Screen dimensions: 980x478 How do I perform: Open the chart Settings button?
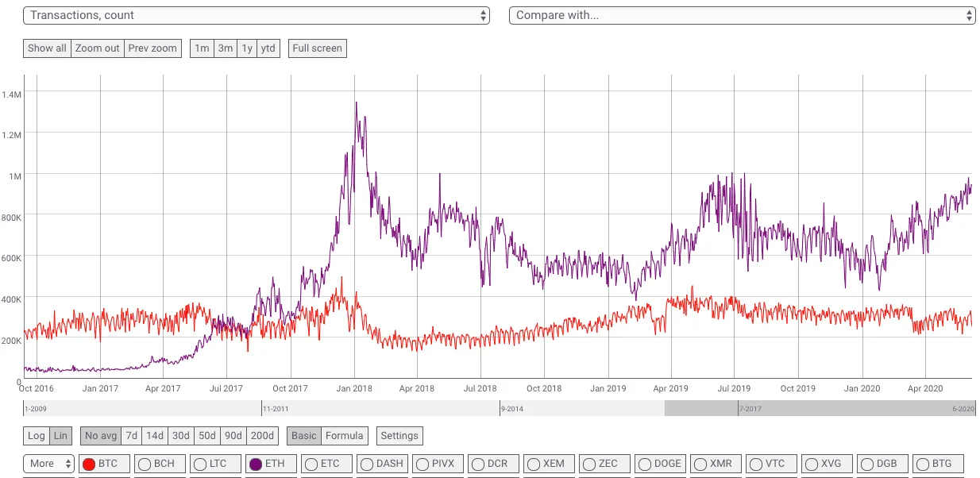click(399, 436)
